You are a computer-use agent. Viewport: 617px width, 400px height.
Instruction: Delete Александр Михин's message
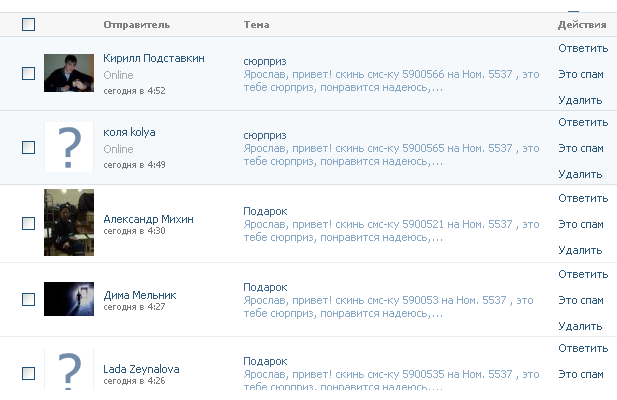coord(580,250)
